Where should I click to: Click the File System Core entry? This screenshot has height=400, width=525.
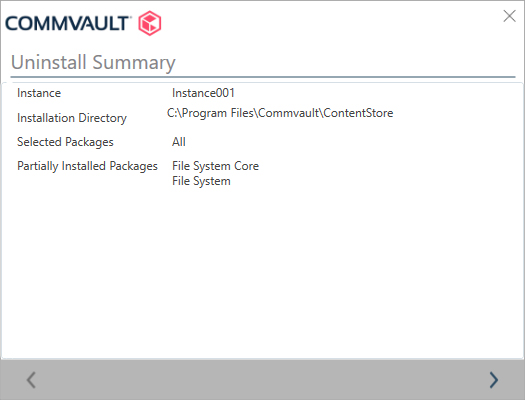(215, 166)
